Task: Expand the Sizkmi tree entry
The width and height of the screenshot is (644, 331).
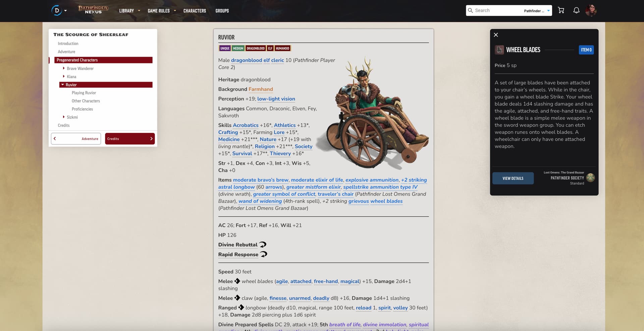Action: [64, 117]
